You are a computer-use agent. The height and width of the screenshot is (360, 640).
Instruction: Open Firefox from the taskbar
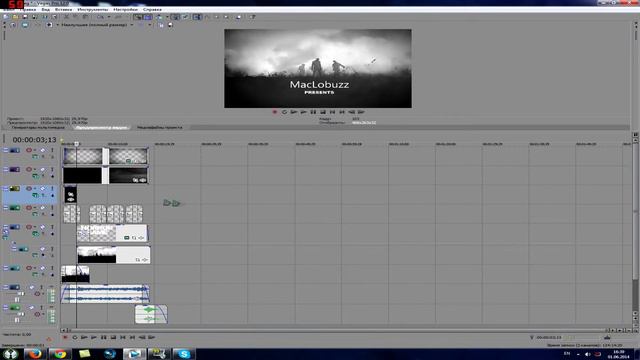click(x=35, y=354)
